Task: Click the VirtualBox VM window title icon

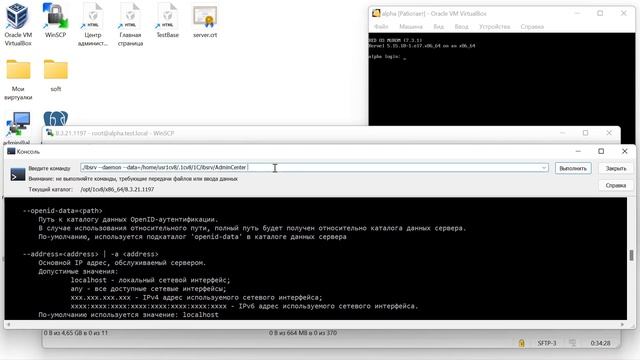Action: [x=376, y=13]
